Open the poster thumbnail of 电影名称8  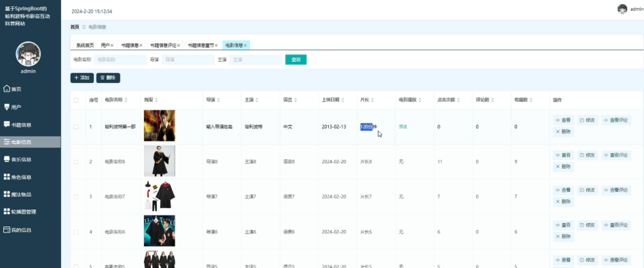tap(160, 161)
